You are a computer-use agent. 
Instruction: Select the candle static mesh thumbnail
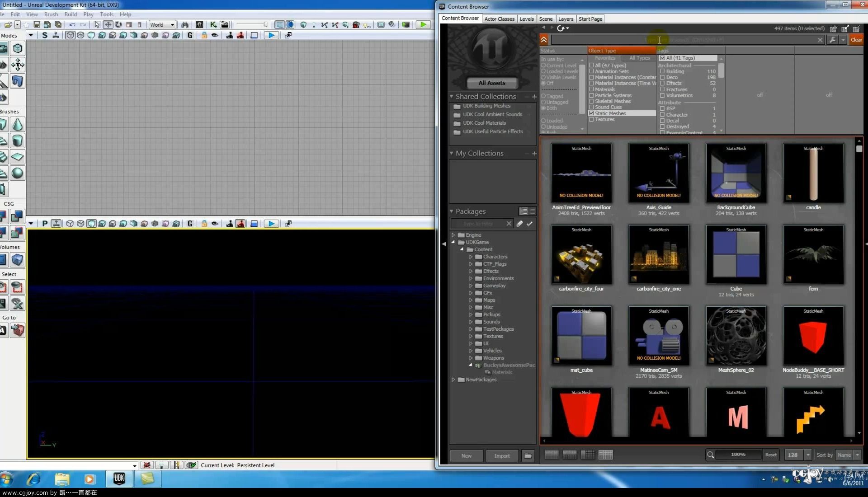813,173
